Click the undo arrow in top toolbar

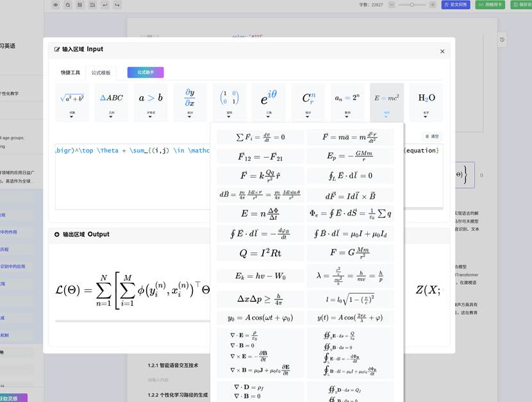point(105,4)
